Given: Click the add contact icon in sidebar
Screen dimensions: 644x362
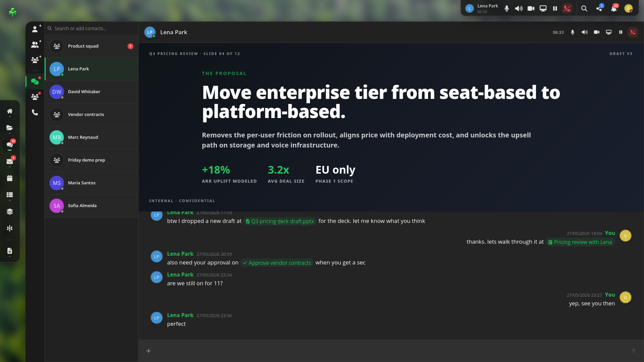Looking at the screenshot, I should click(35, 29).
